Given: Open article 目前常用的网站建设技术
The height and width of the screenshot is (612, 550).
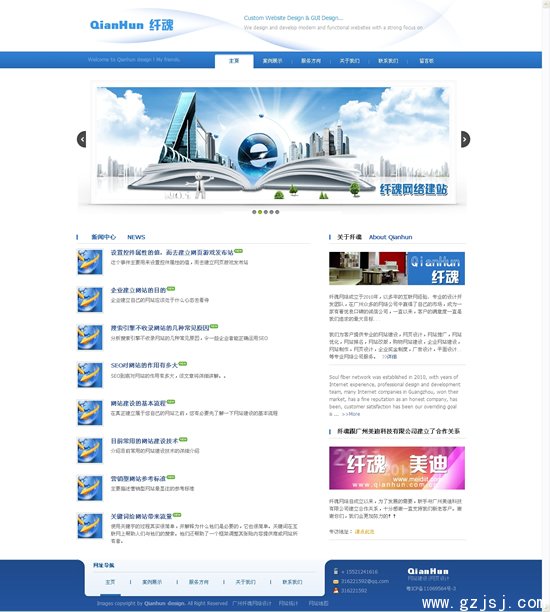Looking at the screenshot, I should click(x=144, y=441).
